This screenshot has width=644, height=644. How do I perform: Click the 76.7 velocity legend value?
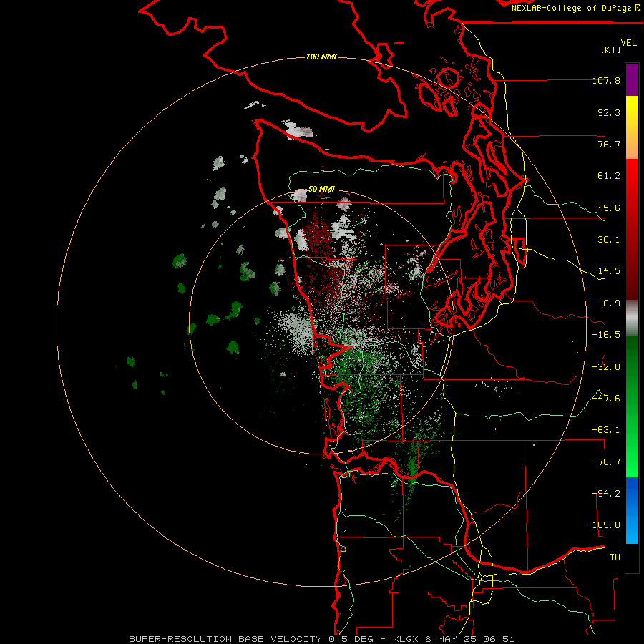click(609, 144)
